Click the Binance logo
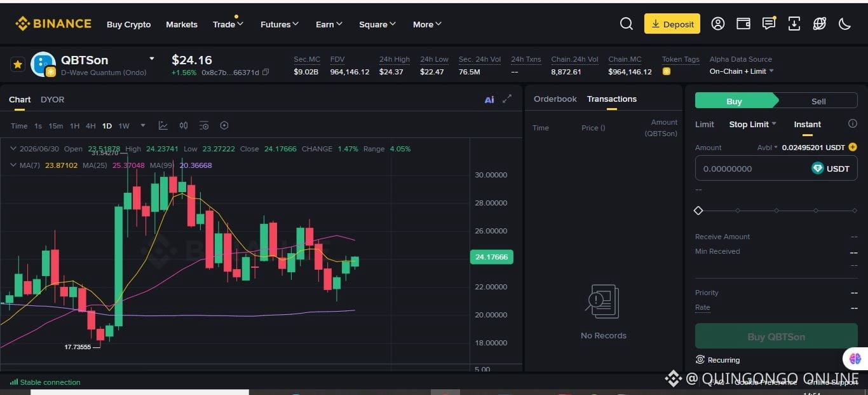The image size is (868, 395). point(53,24)
